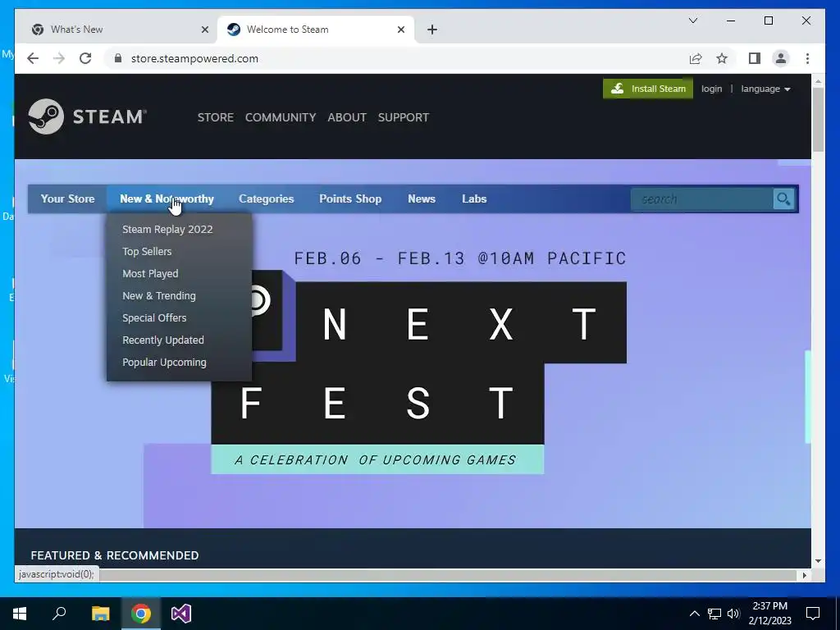Image resolution: width=840 pixels, height=630 pixels.
Task: Open the notification center icon
Action: tap(813, 614)
